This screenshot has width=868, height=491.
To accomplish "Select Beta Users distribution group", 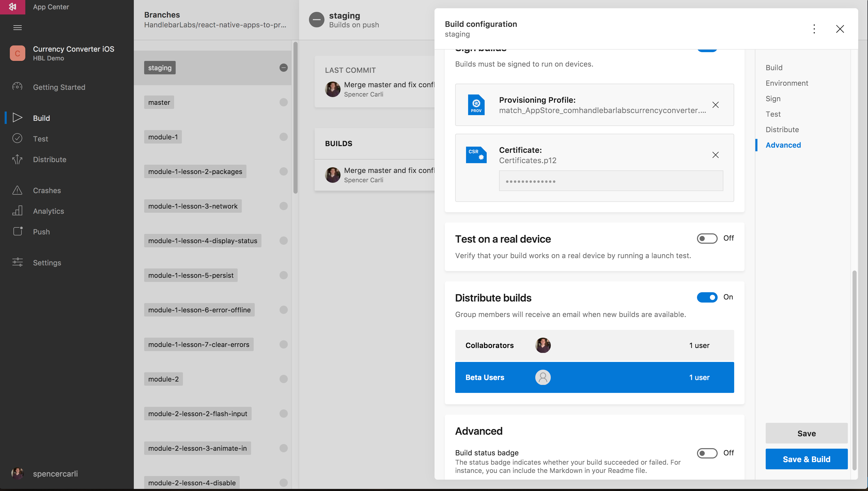I will [594, 377].
